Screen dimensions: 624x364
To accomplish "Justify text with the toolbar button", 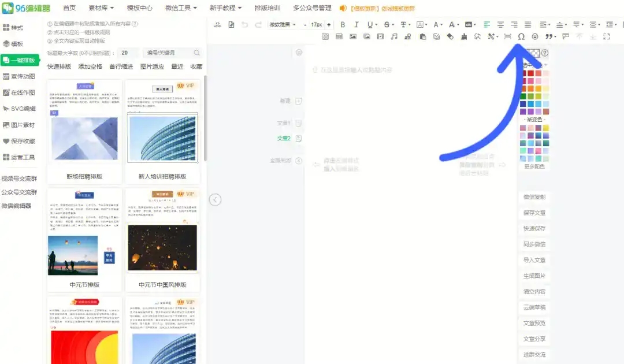I will click(528, 25).
